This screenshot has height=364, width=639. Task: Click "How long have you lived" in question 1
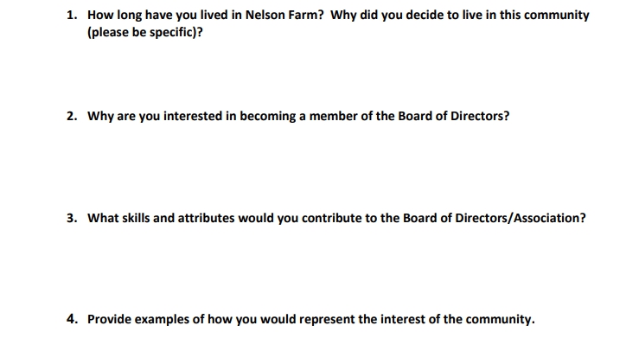click(x=157, y=16)
